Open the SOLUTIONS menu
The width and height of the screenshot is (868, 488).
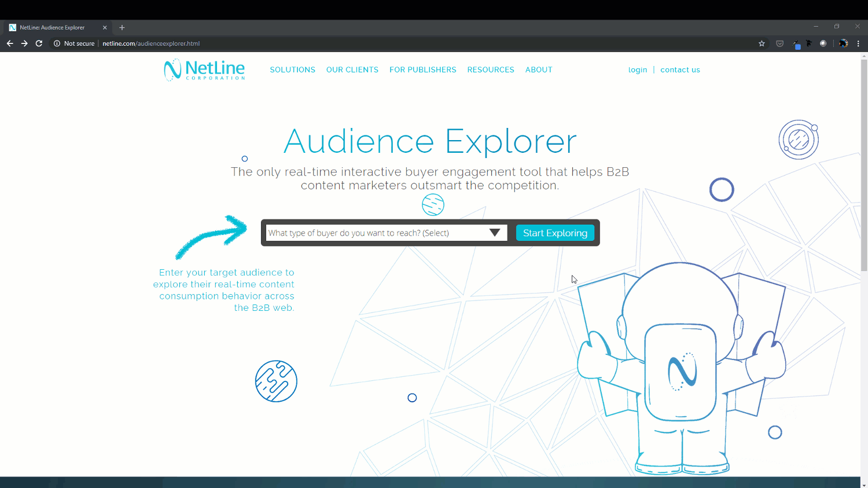pyautogui.click(x=292, y=69)
